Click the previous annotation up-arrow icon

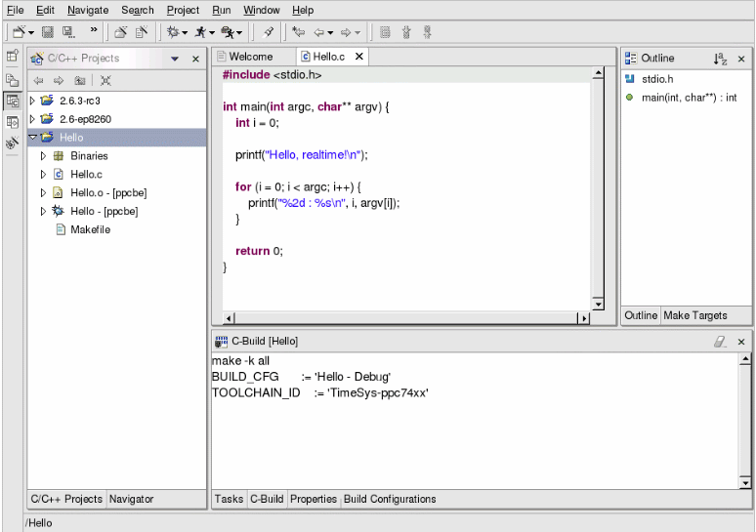(x=427, y=32)
